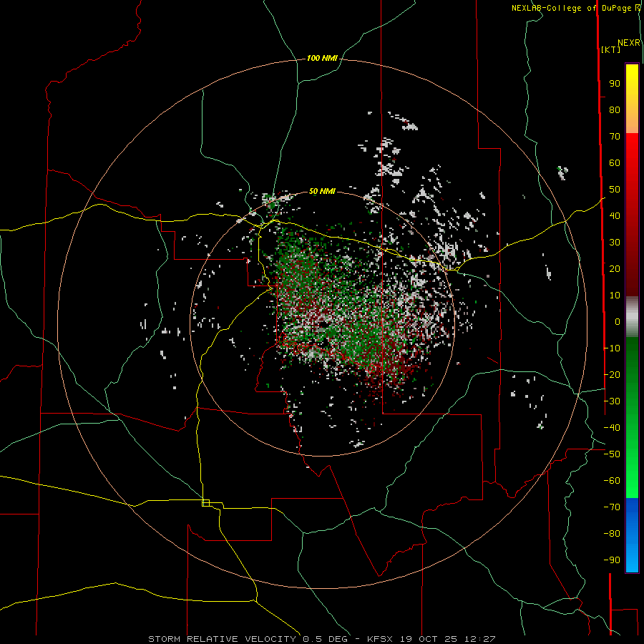Screen dimensions: 644x644
Task: Click the [KT] units label
Action: [x=610, y=49]
